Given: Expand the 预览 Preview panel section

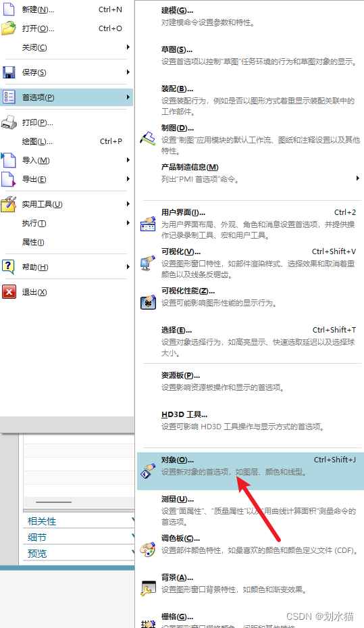Looking at the screenshot, I should click(x=78, y=553).
